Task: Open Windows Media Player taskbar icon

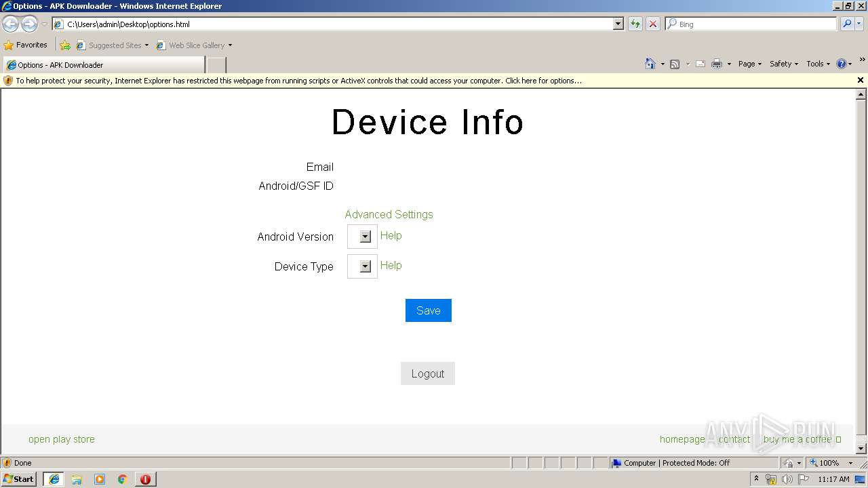Action: tap(100, 479)
